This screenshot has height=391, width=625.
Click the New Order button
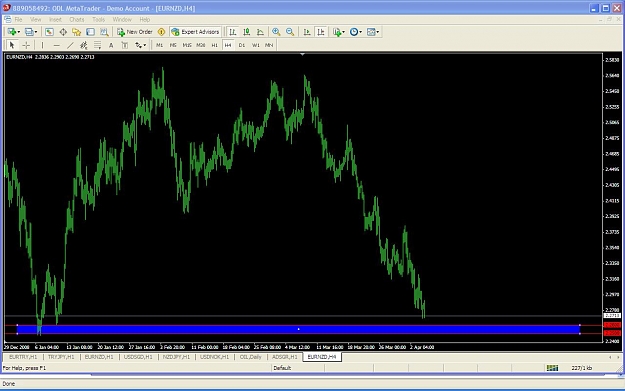pyautogui.click(x=135, y=32)
